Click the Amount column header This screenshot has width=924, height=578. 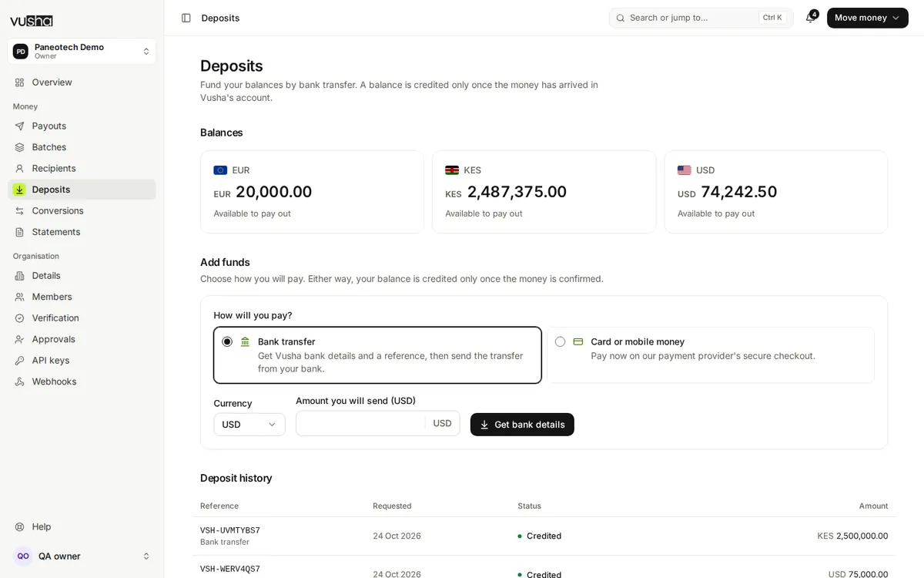(x=873, y=506)
